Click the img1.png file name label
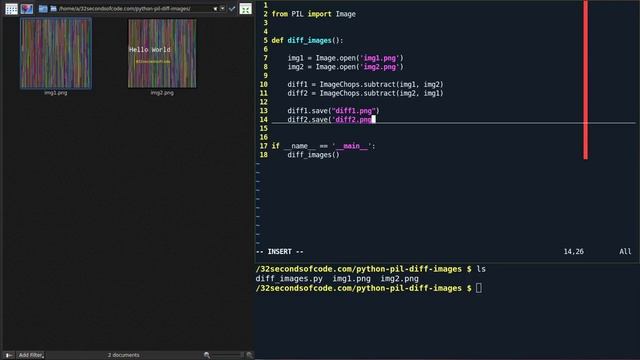Image resolution: width=640 pixels, height=360 pixels. tap(56, 93)
